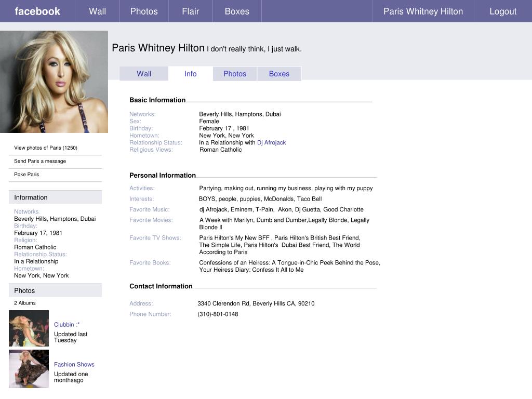
Task: Click 'Updated last Tuesday' under Clubbin album
Action: pyautogui.click(x=71, y=337)
